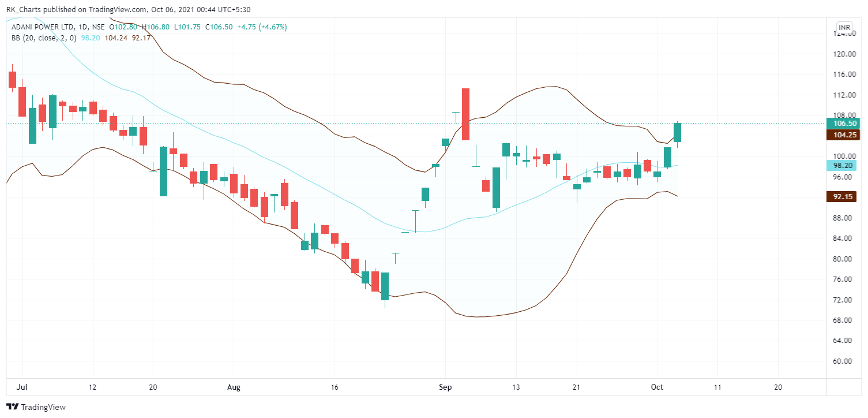The image size is (868, 418).
Task: Click the Aug label on the time axis
Action: pyautogui.click(x=234, y=387)
